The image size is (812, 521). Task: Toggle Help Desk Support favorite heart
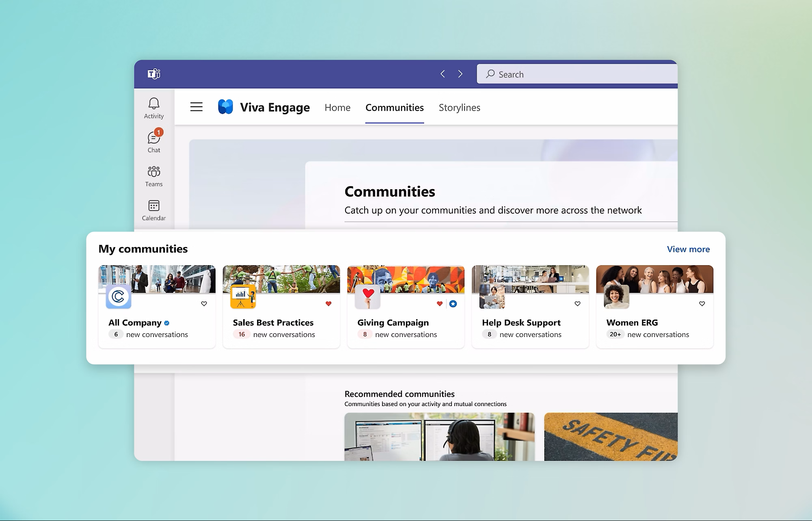577,304
